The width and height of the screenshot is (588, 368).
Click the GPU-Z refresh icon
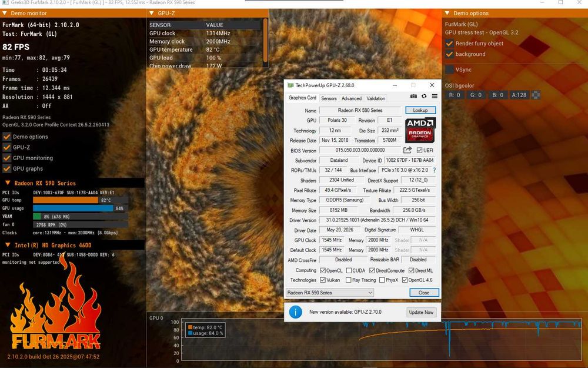pos(424,96)
